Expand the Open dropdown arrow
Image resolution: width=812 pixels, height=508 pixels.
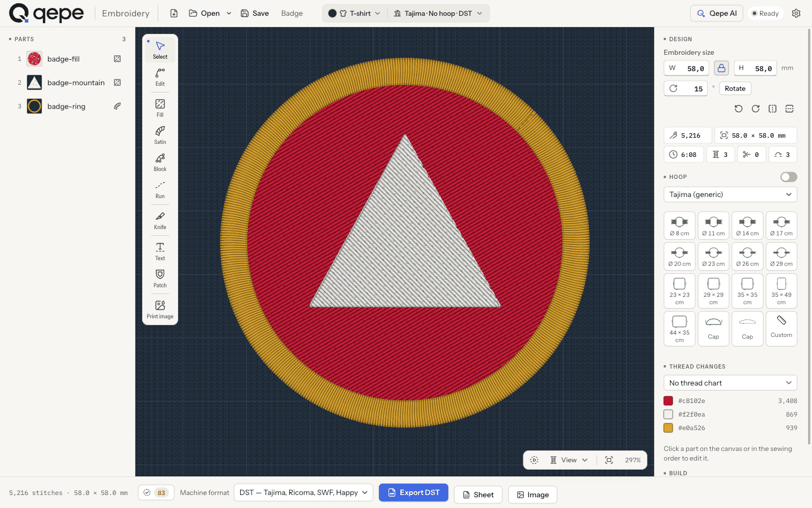[x=229, y=13]
